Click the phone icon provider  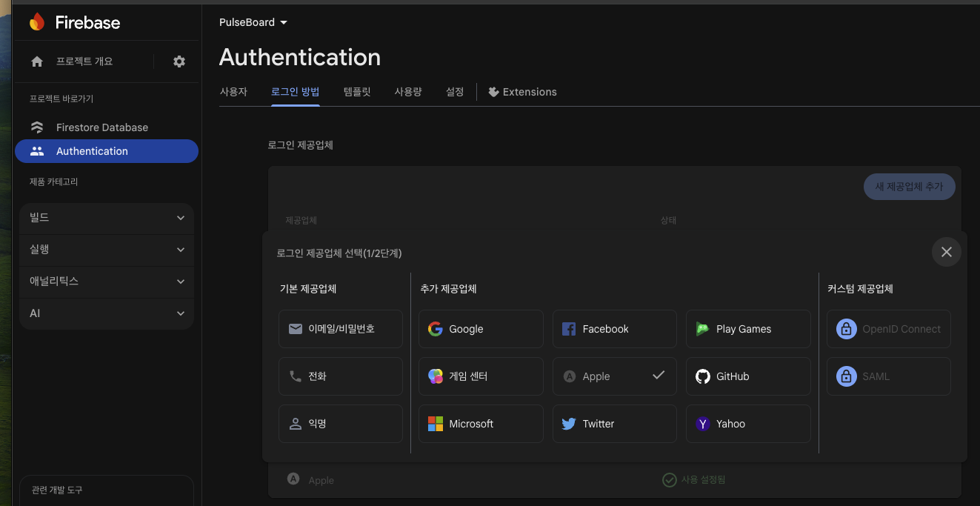coord(296,376)
